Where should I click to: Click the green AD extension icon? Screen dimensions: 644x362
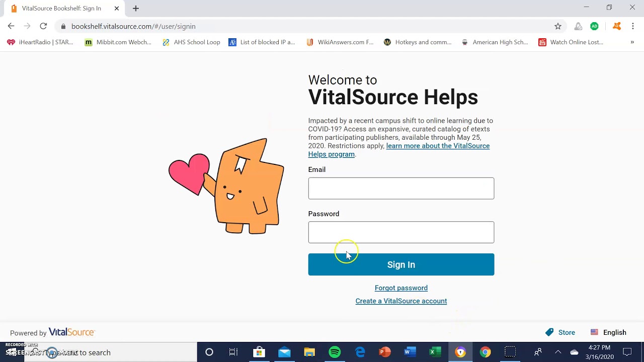[x=594, y=26]
